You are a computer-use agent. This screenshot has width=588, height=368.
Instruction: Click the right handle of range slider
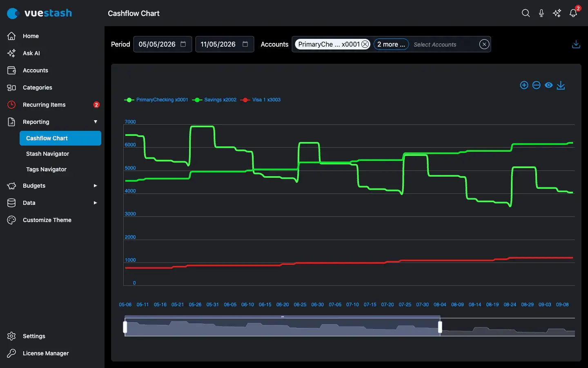(440, 327)
